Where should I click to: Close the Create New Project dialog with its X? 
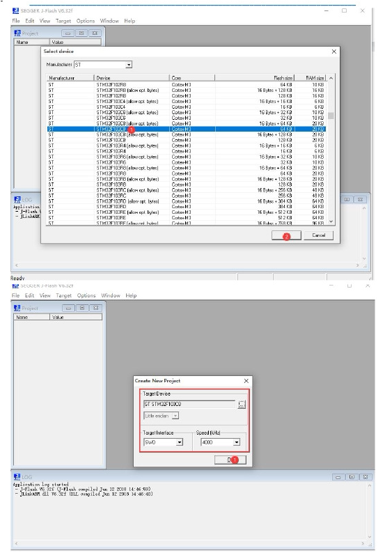(x=246, y=381)
